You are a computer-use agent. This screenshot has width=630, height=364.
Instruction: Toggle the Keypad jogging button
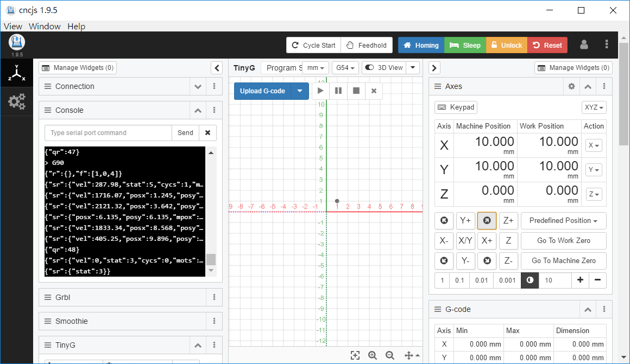click(x=456, y=107)
